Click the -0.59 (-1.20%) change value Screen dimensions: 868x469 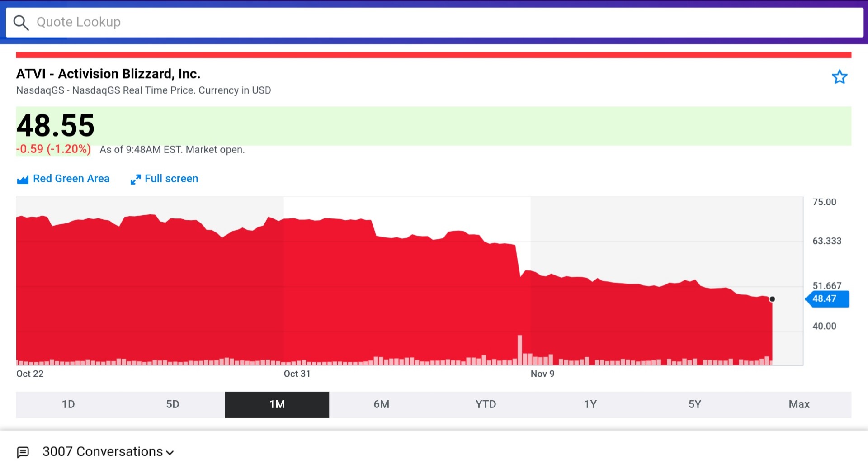click(x=53, y=149)
